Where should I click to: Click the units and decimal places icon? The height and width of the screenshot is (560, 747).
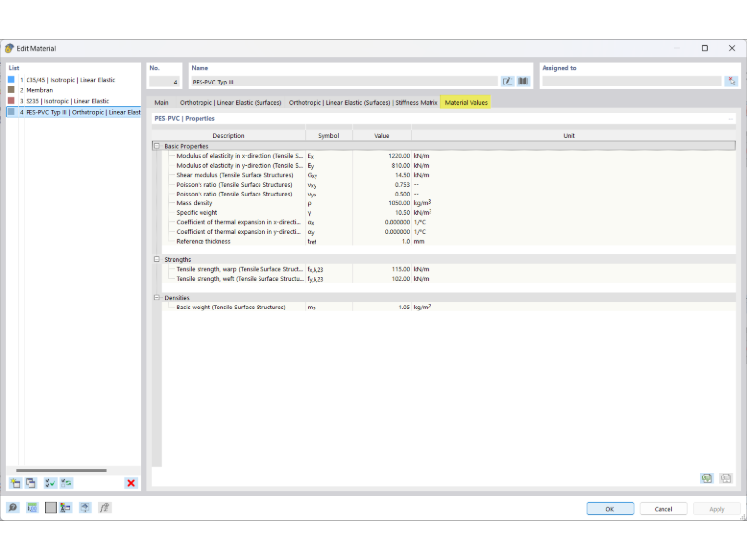click(x=31, y=508)
